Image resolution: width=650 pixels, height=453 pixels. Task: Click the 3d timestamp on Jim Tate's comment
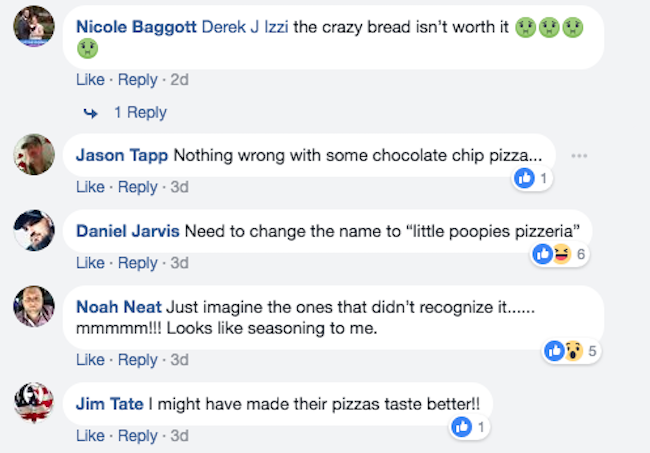click(179, 435)
